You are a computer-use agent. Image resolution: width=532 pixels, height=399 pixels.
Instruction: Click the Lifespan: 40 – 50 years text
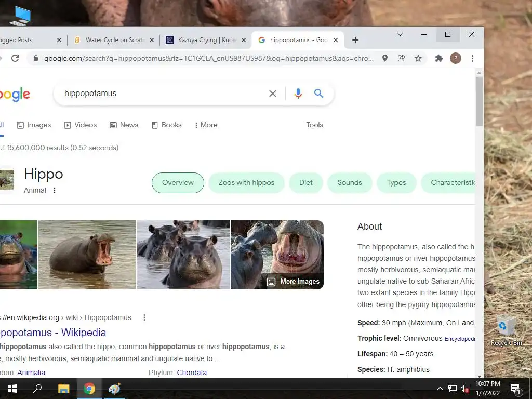(395, 354)
